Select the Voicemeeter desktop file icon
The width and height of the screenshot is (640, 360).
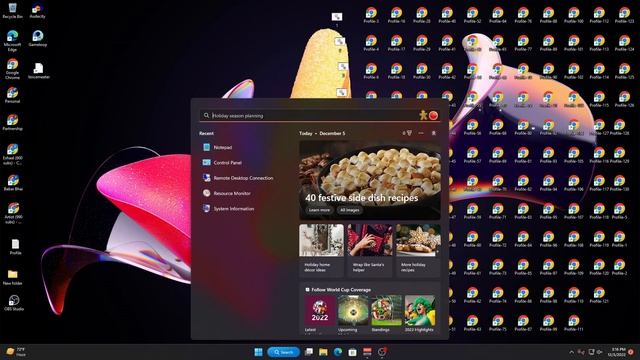39,70
